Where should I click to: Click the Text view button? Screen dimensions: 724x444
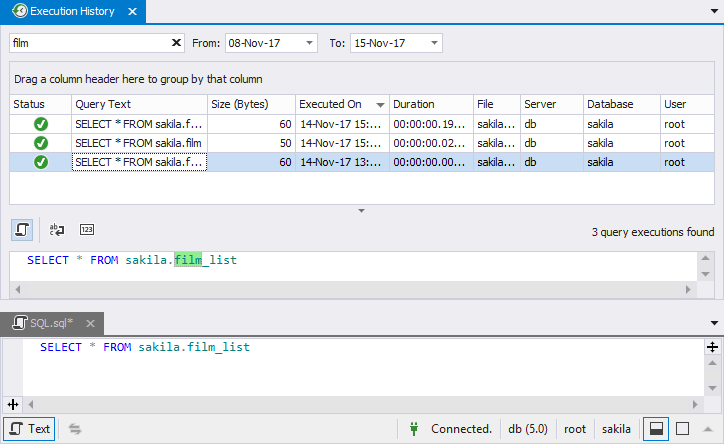coord(29,429)
